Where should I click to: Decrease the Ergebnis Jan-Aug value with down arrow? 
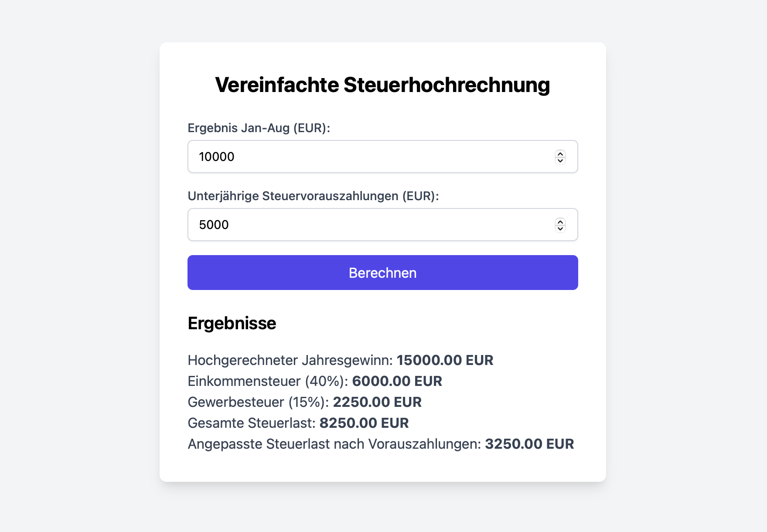(x=560, y=160)
